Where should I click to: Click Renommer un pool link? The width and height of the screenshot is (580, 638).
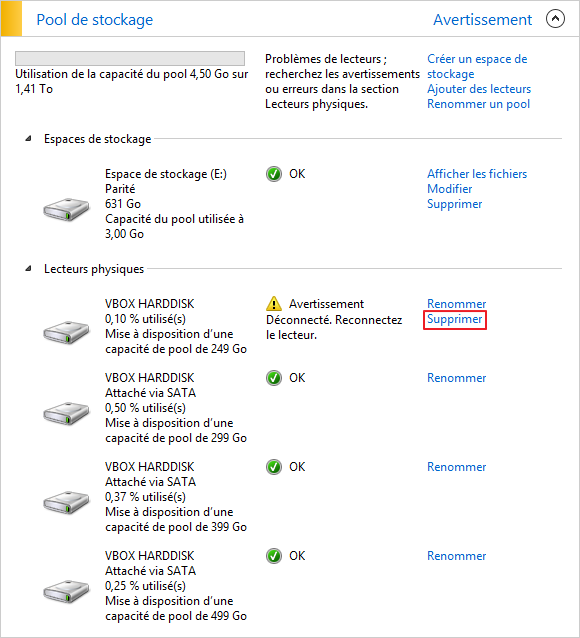[x=478, y=104]
